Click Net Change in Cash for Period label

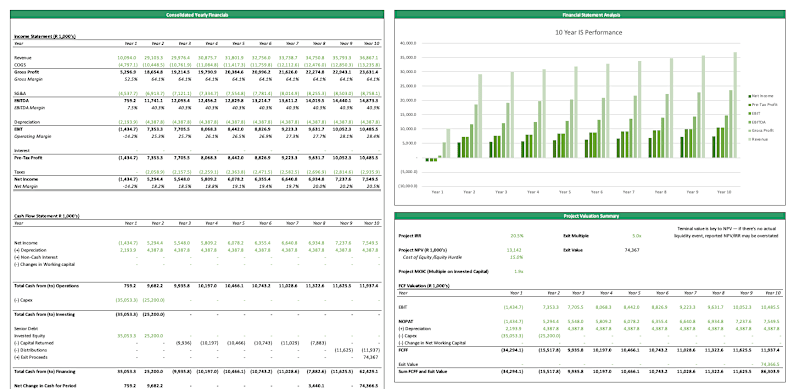click(45, 386)
